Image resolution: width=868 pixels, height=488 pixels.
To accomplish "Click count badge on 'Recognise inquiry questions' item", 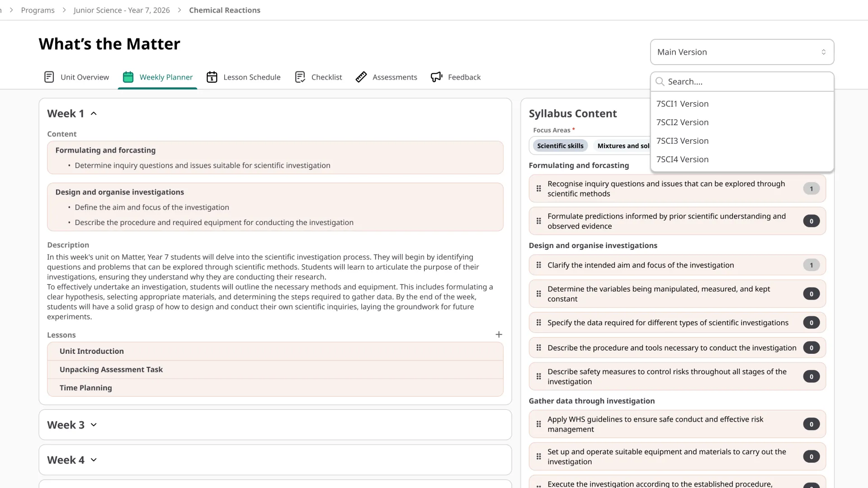I will coord(811,189).
